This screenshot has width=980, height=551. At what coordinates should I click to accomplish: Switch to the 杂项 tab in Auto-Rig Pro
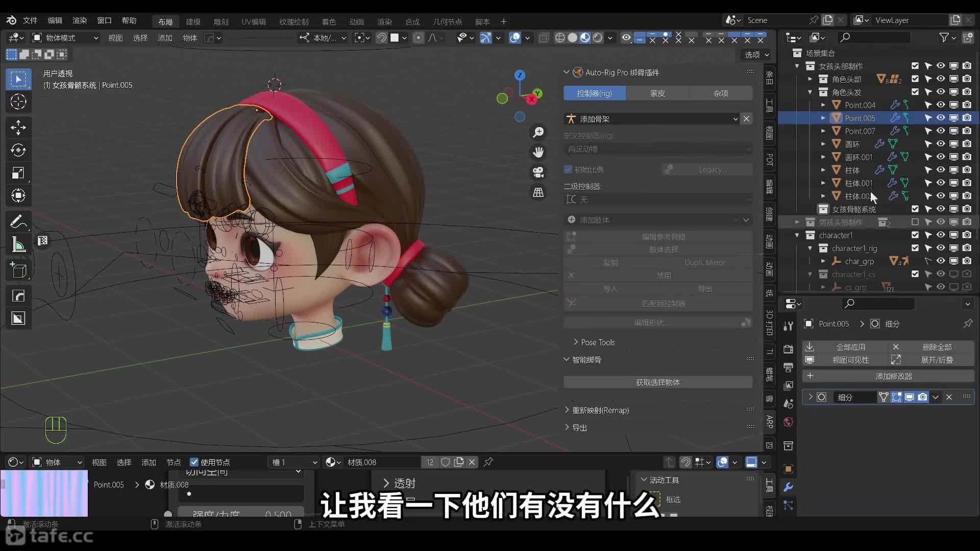721,93
